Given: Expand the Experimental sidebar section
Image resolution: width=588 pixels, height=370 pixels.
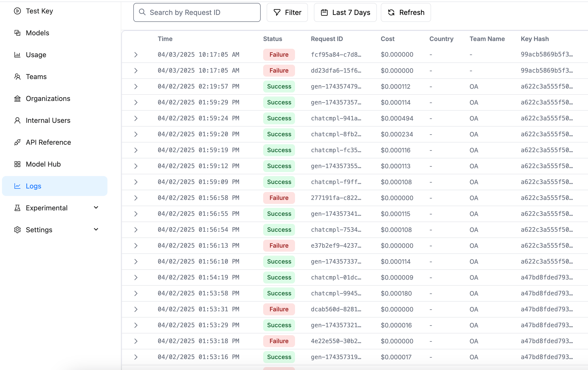Looking at the screenshot, I should point(96,208).
